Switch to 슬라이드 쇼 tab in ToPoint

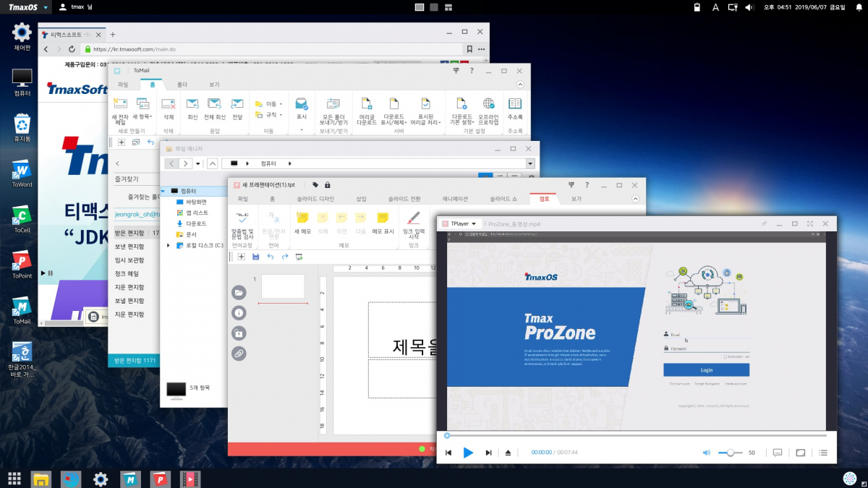503,199
